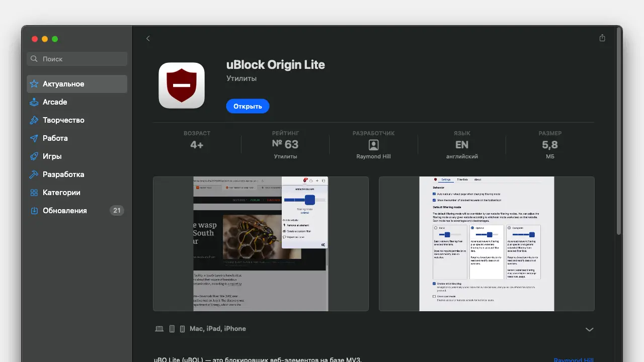Click the Игры rocket icon

click(34, 156)
